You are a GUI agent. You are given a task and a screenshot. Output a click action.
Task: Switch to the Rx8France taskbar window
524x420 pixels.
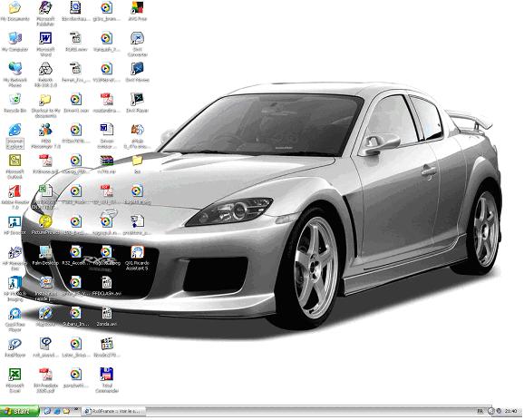[x=114, y=411]
